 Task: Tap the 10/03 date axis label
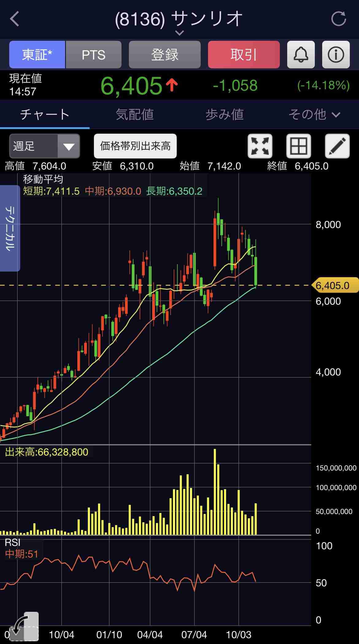(238, 634)
